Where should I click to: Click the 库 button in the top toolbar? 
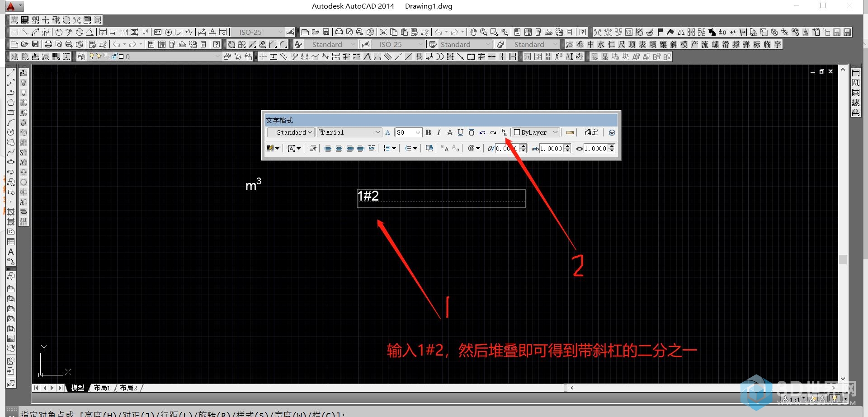pos(14,20)
